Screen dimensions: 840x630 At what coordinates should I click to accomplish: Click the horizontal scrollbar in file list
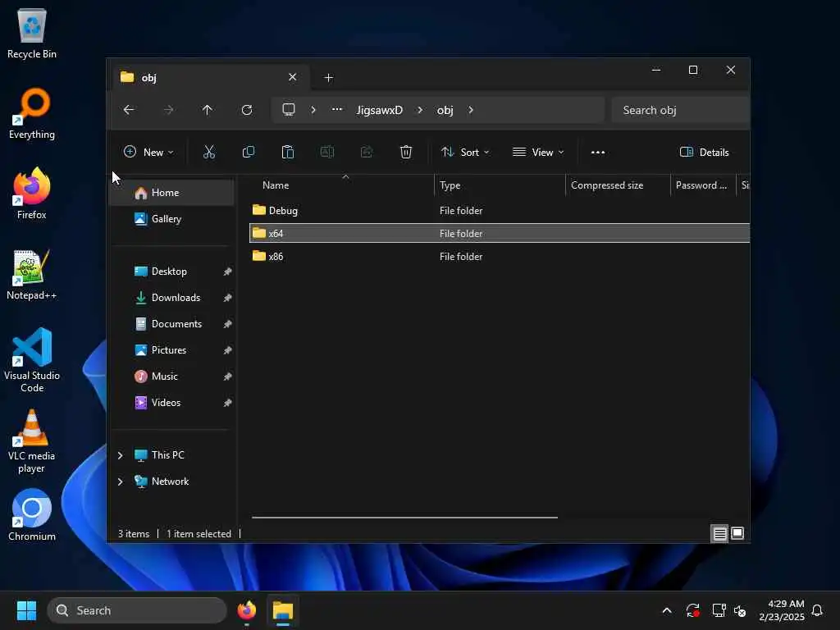point(404,518)
